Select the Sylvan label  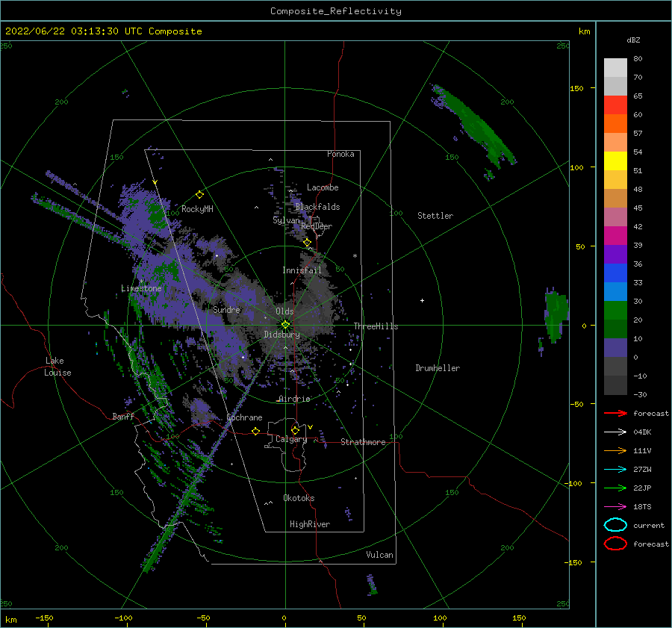point(286,220)
